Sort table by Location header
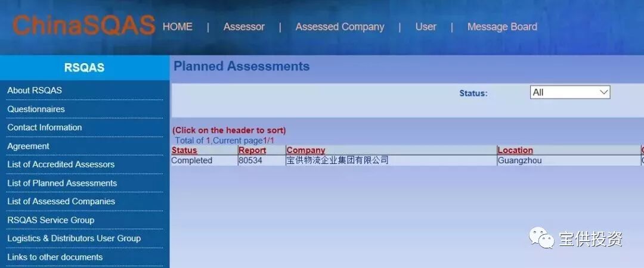This screenshot has height=268, width=644. [x=515, y=150]
